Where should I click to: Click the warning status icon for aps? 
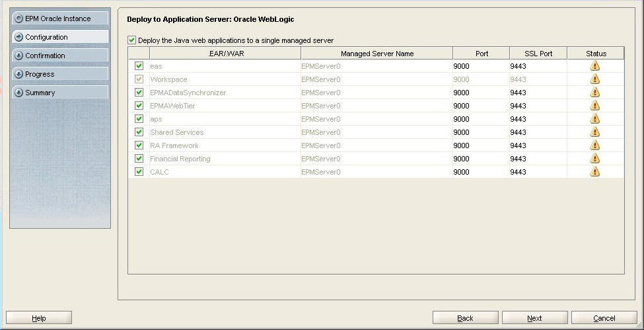(x=594, y=118)
